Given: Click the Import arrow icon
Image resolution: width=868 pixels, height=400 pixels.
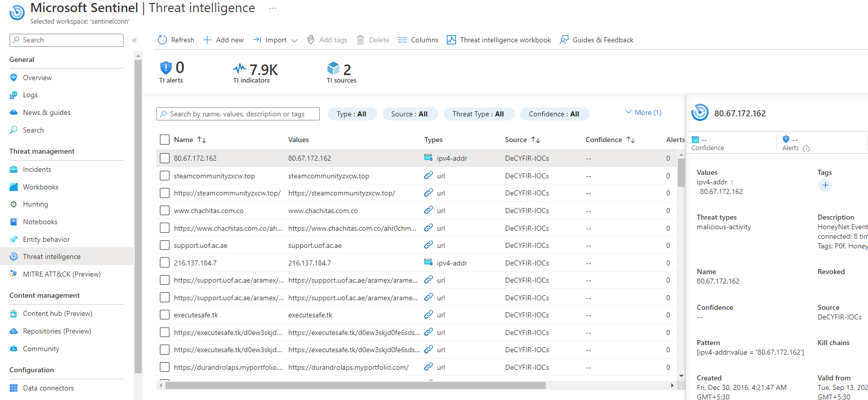Looking at the screenshot, I should (257, 40).
